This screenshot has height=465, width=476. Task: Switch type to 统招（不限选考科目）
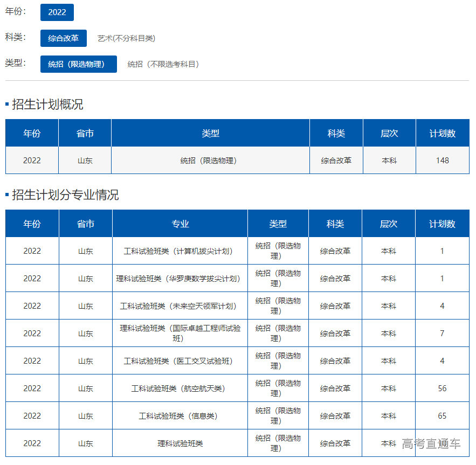163,64
